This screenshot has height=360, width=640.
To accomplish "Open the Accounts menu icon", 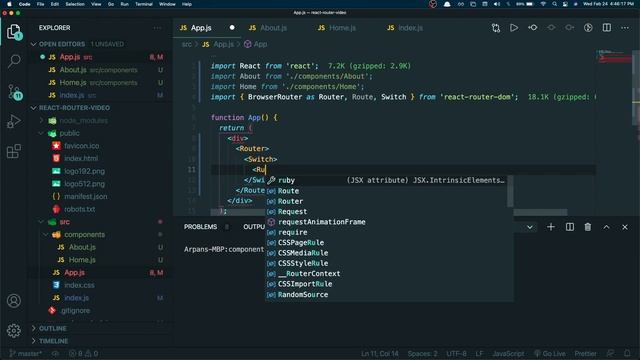I will [x=13, y=301].
